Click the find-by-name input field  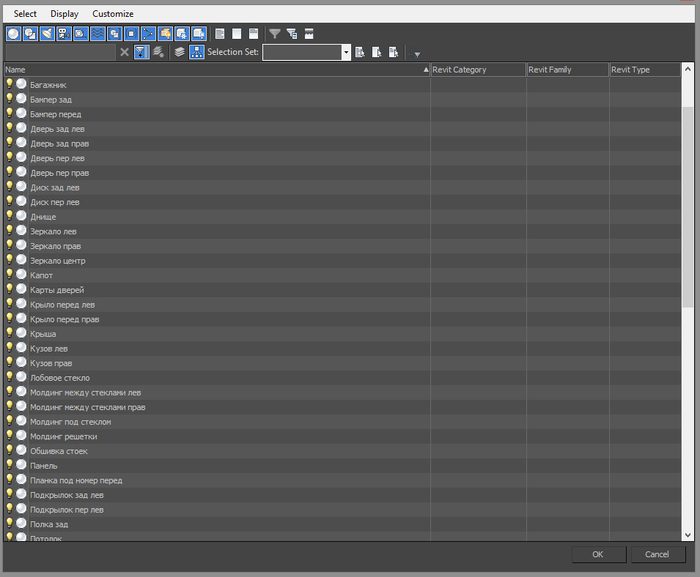(x=61, y=52)
